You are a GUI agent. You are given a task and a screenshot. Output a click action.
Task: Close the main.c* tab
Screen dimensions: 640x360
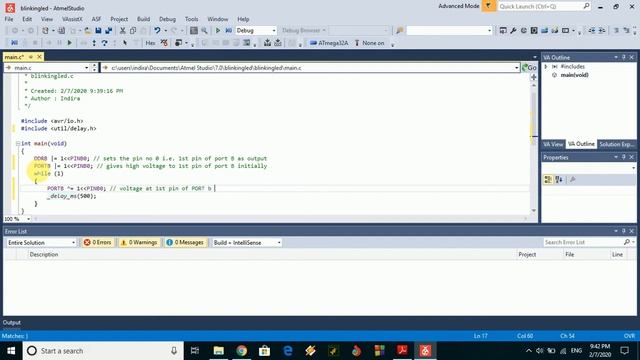(39, 57)
